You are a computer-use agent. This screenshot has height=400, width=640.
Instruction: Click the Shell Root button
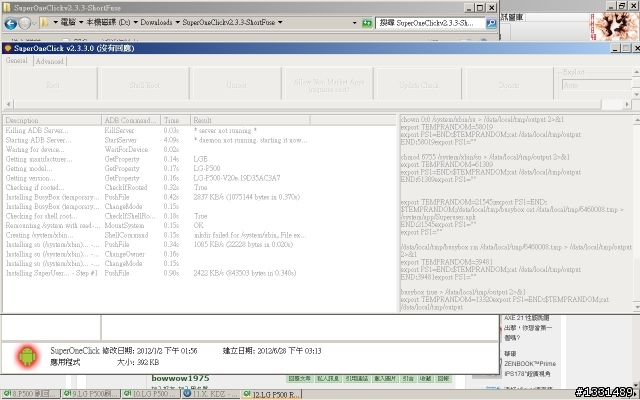click(x=144, y=85)
